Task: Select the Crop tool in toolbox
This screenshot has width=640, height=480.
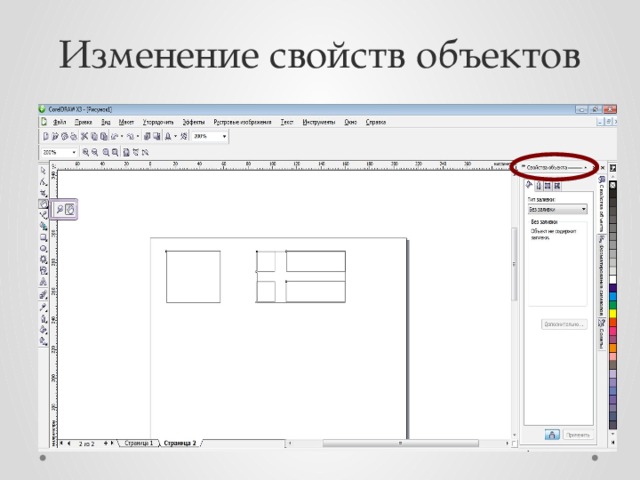Action: tap(43, 193)
